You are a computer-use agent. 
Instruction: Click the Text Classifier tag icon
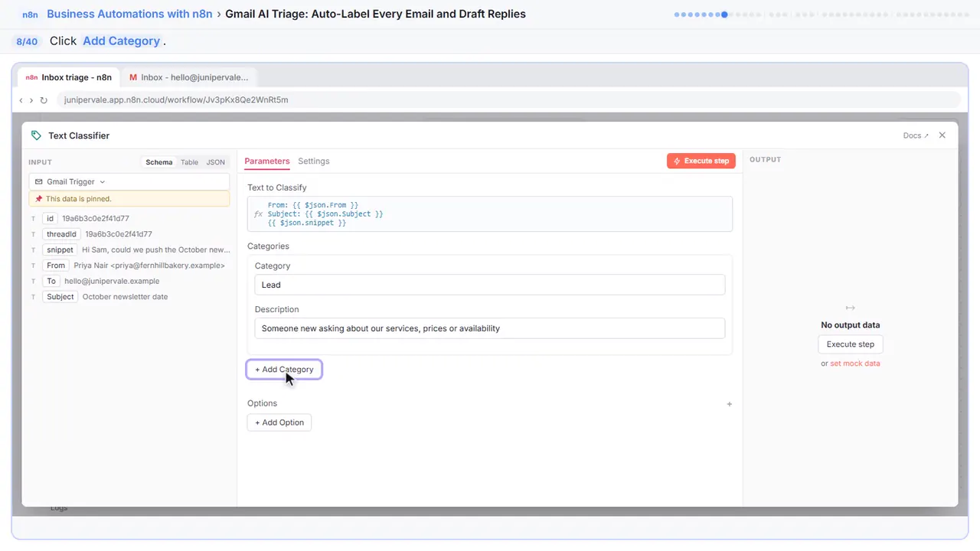tap(36, 135)
